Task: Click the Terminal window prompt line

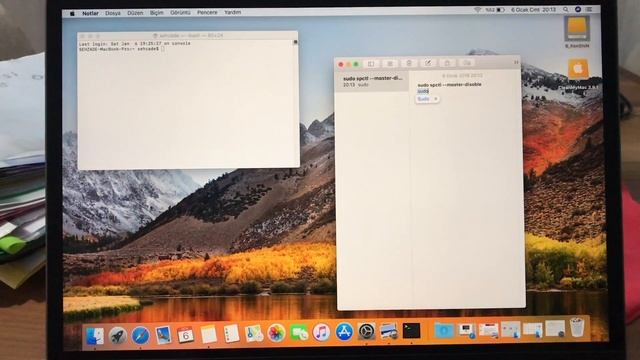Action: click(x=122, y=49)
